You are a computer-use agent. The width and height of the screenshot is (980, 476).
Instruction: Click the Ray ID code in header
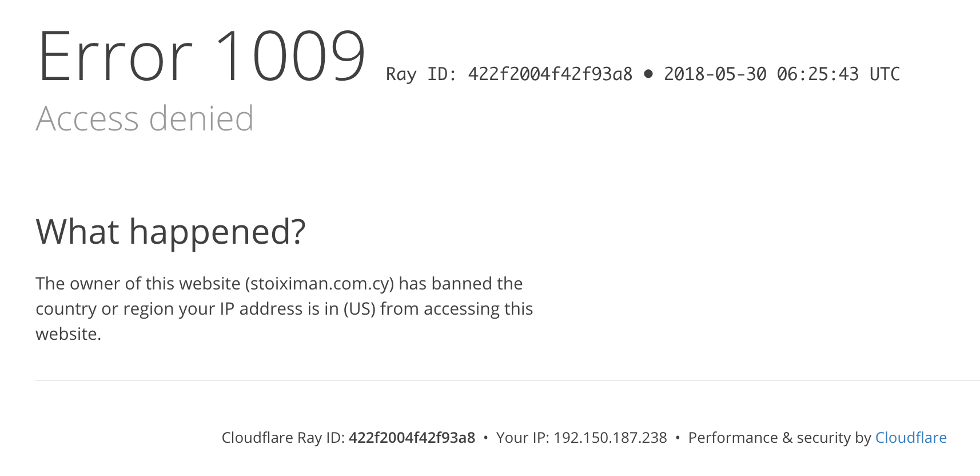pos(550,74)
